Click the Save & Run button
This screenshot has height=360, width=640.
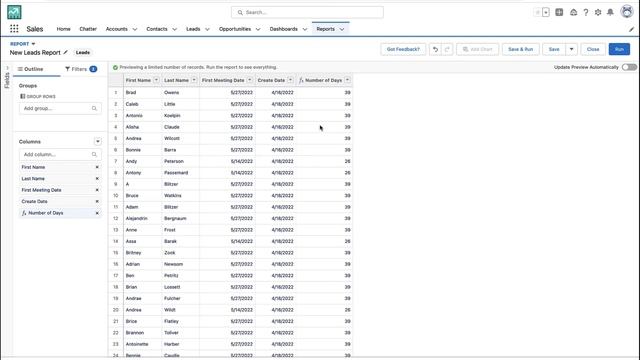[x=520, y=49]
